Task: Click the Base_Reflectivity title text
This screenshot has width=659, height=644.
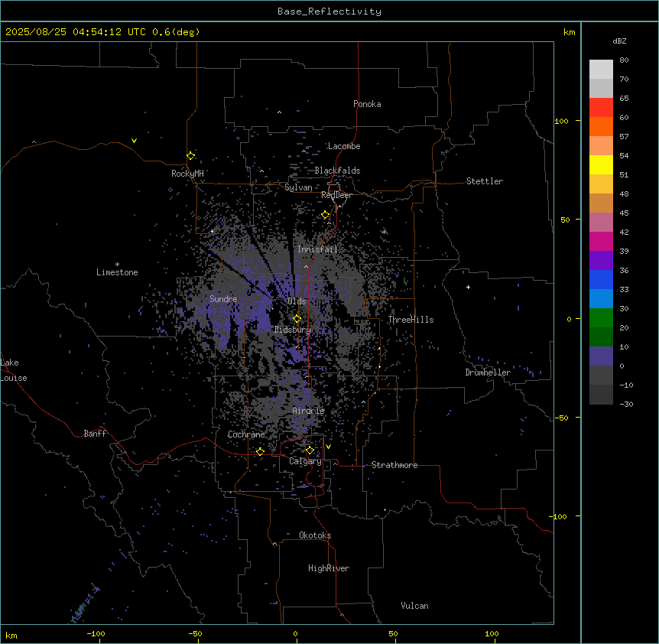Action: click(x=329, y=11)
